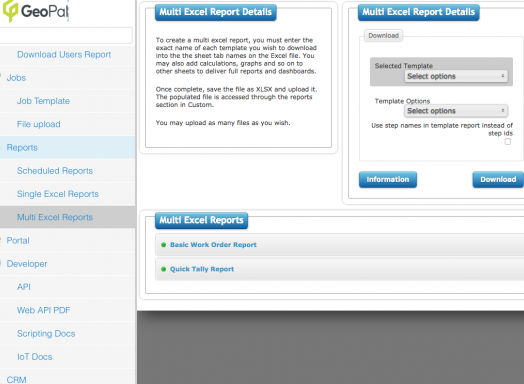Open the Selected Template dropdown
This screenshot has width=524, height=384.
click(456, 76)
